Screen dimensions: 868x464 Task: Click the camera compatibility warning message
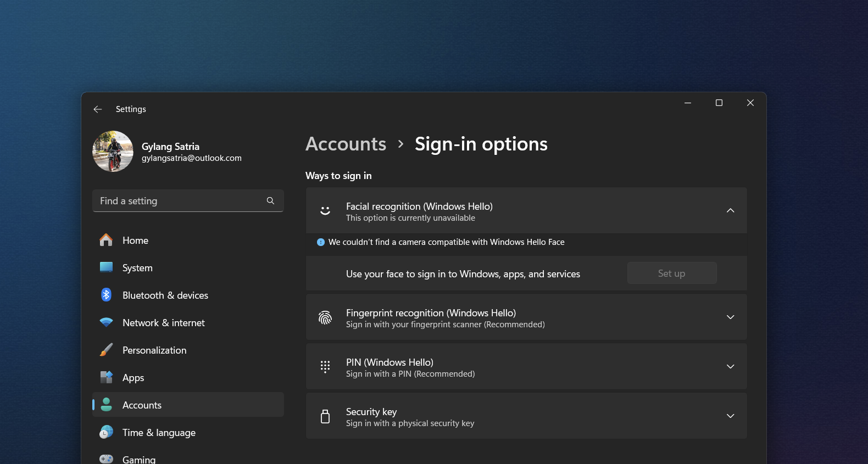[446, 242]
